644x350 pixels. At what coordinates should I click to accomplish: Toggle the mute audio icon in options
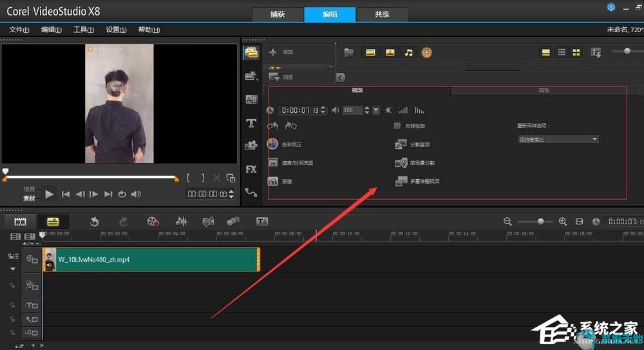[388, 110]
